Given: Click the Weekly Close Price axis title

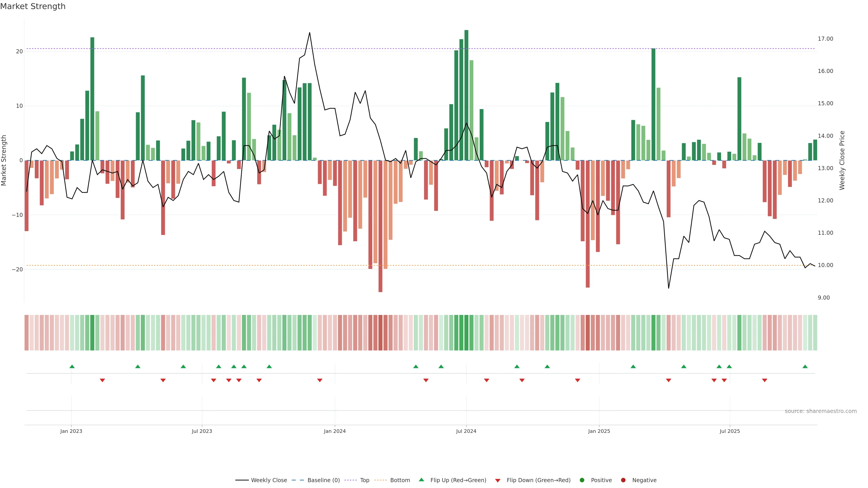Looking at the screenshot, I should [842, 160].
